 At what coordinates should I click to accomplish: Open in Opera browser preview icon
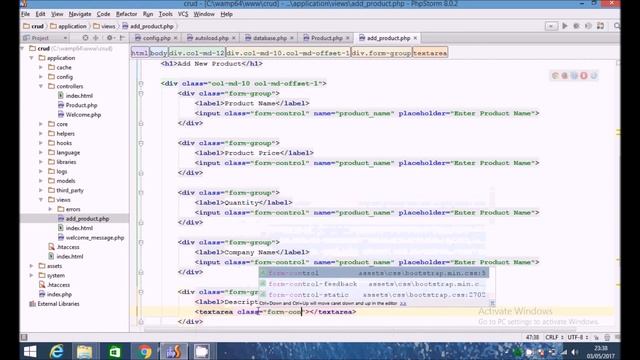[584, 76]
